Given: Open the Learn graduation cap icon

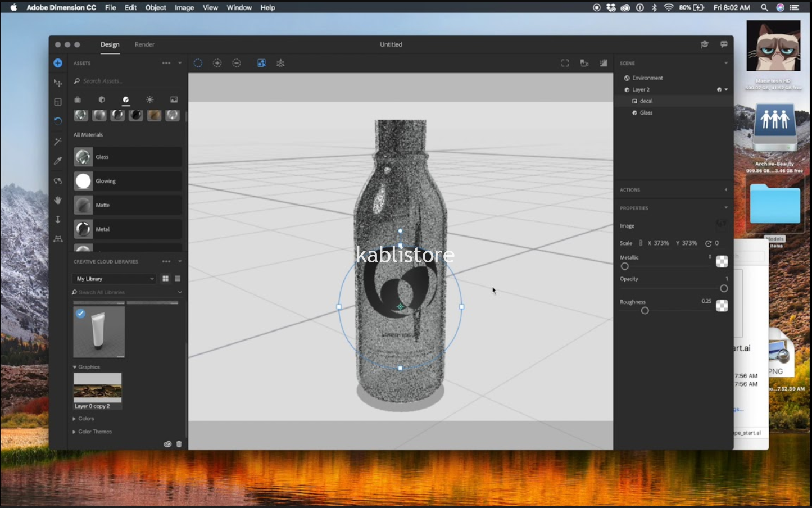Looking at the screenshot, I should (x=704, y=44).
